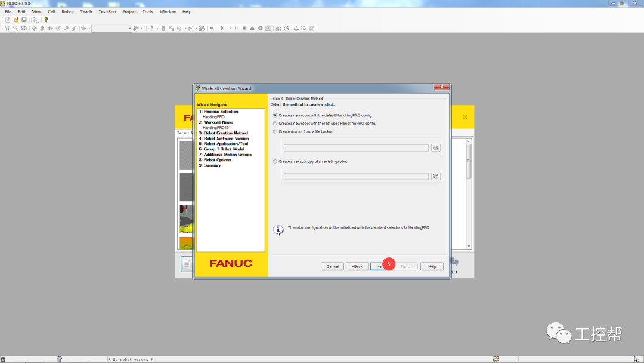Image resolution: width=644 pixels, height=363 pixels.
Task: Click the icon at far left of the status bar
Action: click(x=3, y=359)
